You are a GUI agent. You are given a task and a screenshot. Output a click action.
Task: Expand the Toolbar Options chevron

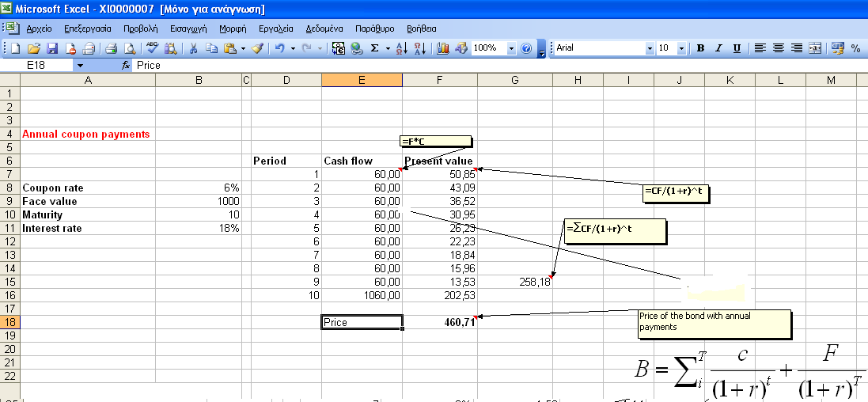543,48
